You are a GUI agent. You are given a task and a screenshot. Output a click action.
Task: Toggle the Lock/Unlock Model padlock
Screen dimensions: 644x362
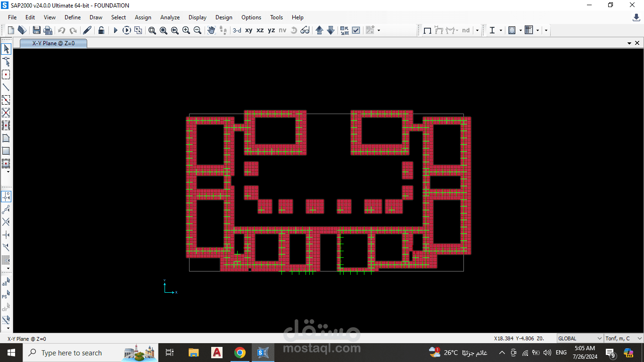point(101,30)
